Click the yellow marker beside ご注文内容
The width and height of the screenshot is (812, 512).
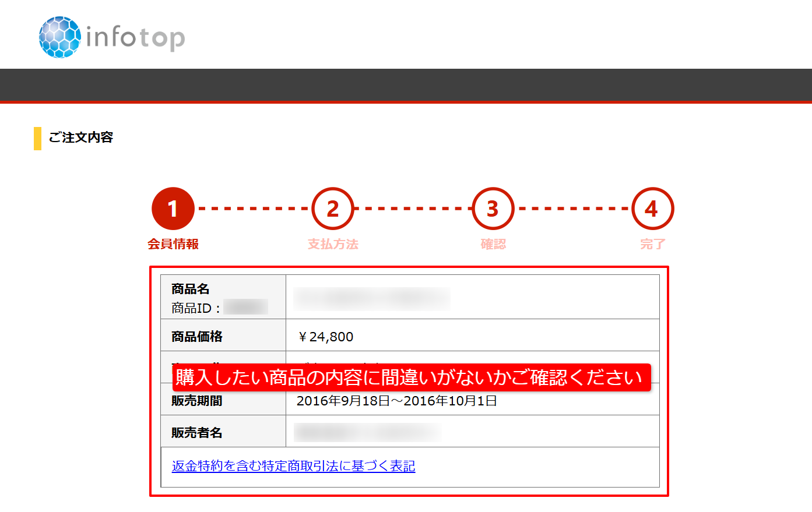37,139
